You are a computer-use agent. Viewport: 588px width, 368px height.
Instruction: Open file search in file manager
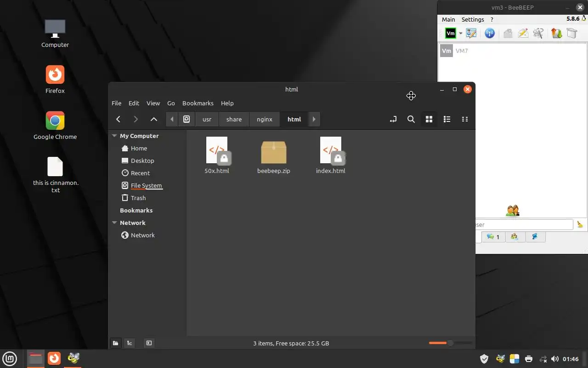tap(411, 119)
